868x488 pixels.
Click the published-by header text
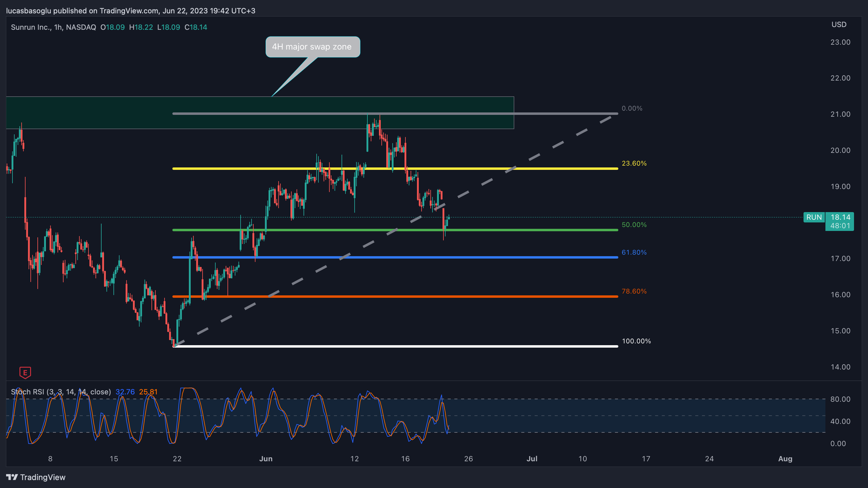click(x=131, y=11)
